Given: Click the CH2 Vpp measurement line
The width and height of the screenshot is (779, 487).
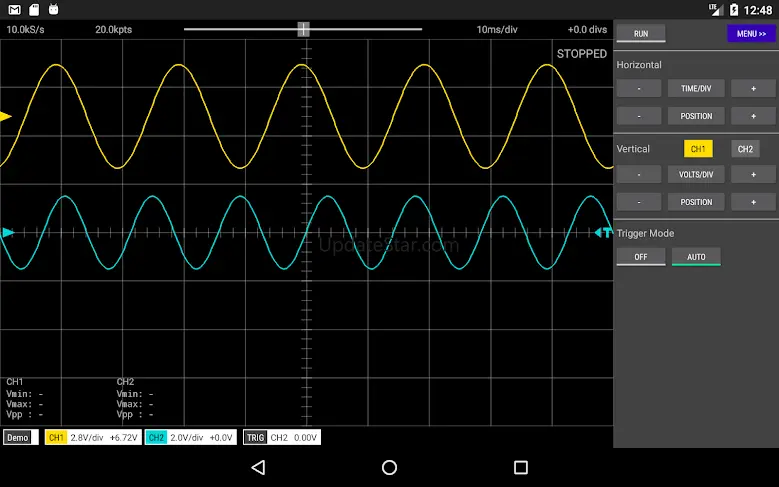Looking at the screenshot, I should pos(135,414).
